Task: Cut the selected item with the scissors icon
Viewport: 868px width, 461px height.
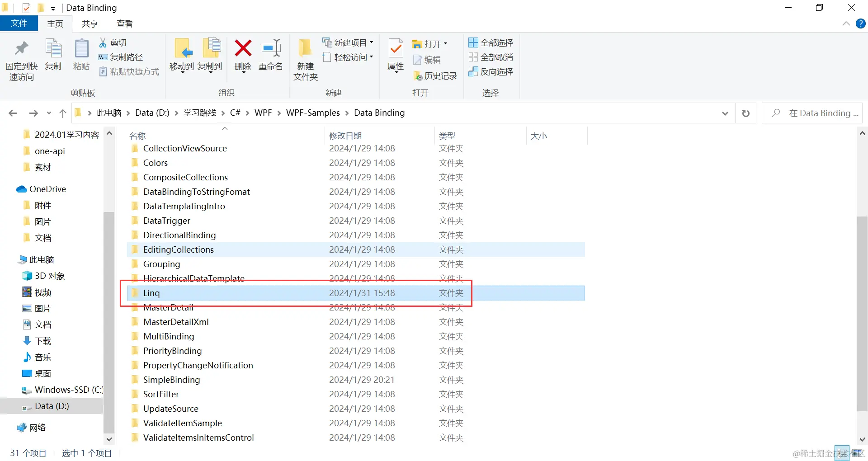Action: pos(103,42)
